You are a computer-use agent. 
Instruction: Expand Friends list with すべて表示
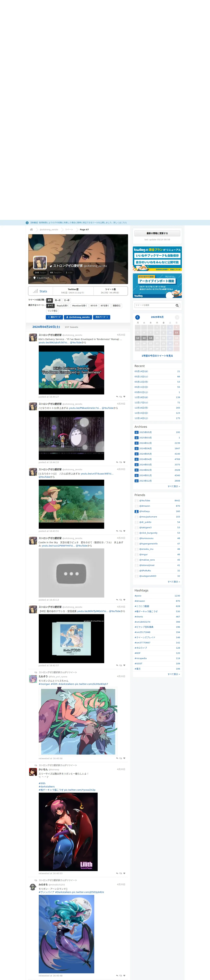(x=174, y=582)
